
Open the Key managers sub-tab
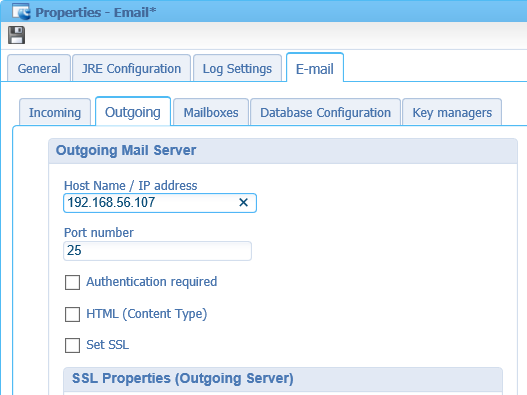click(452, 113)
